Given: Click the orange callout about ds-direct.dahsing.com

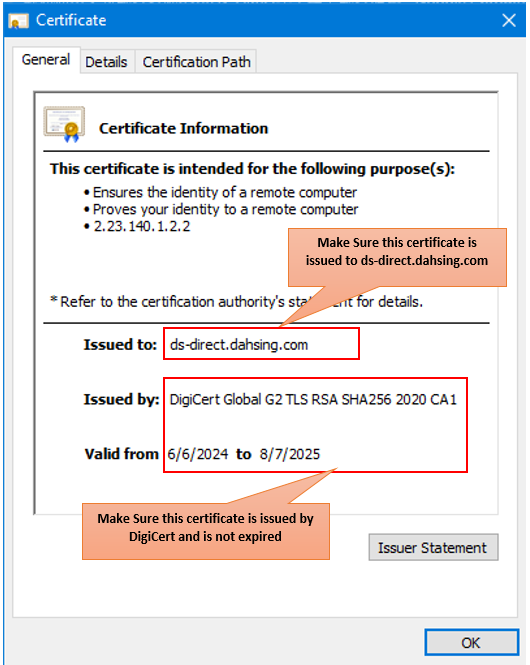Looking at the screenshot, I should (x=397, y=257).
